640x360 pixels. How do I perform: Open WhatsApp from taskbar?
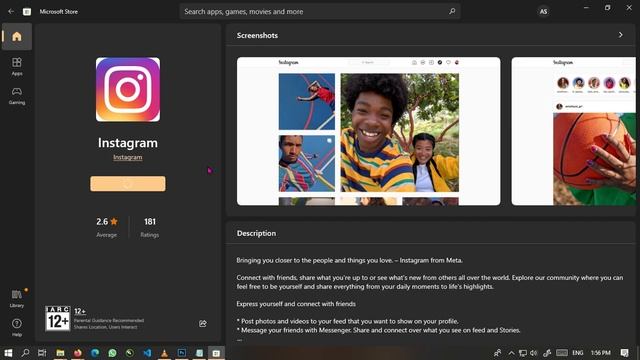tap(112, 353)
